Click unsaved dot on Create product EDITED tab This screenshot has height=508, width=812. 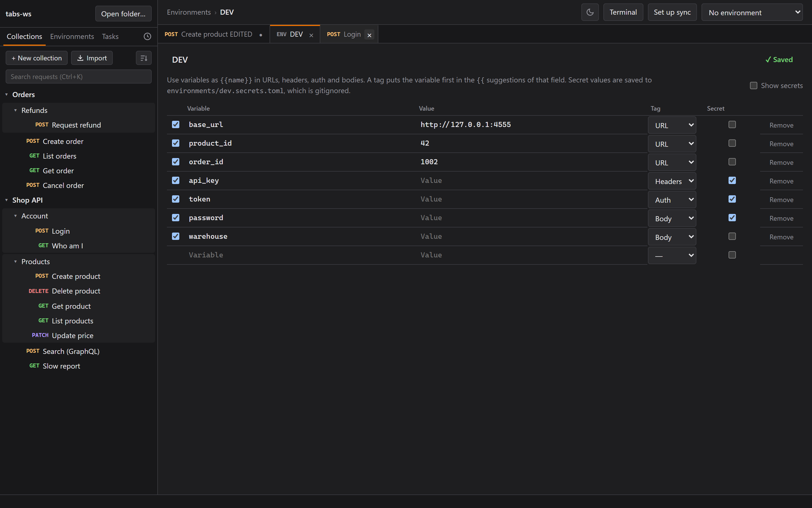click(261, 35)
